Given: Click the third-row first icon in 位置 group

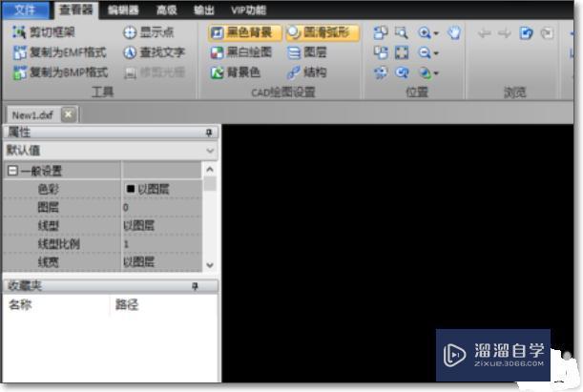Looking at the screenshot, I should click(381, 72).
